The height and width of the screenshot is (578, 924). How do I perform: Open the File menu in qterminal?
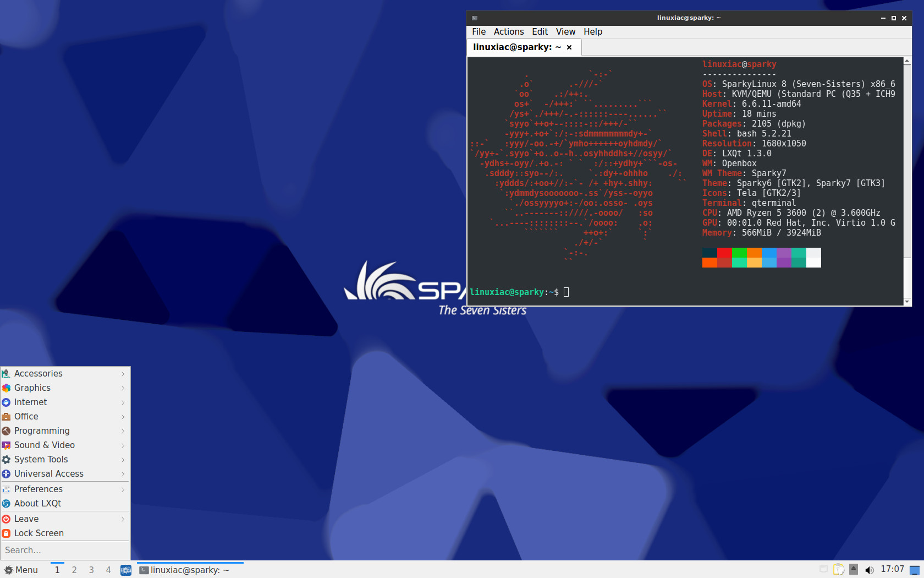coord(479,32)
